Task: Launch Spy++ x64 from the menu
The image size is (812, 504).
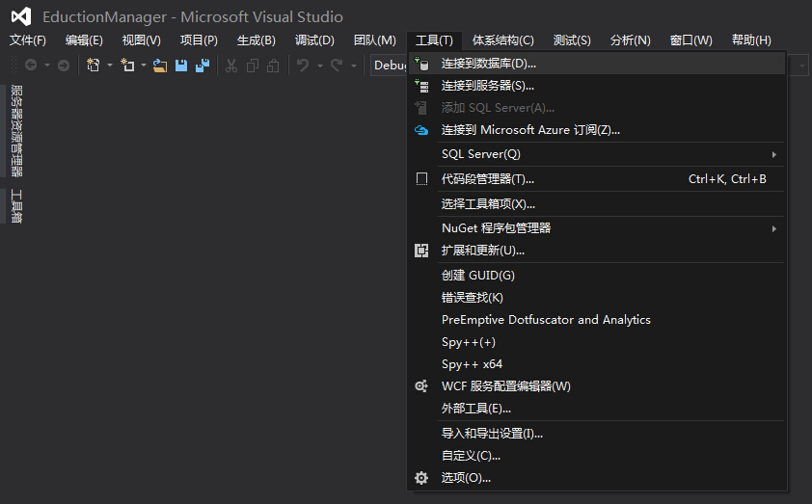Action: point(597,364)
